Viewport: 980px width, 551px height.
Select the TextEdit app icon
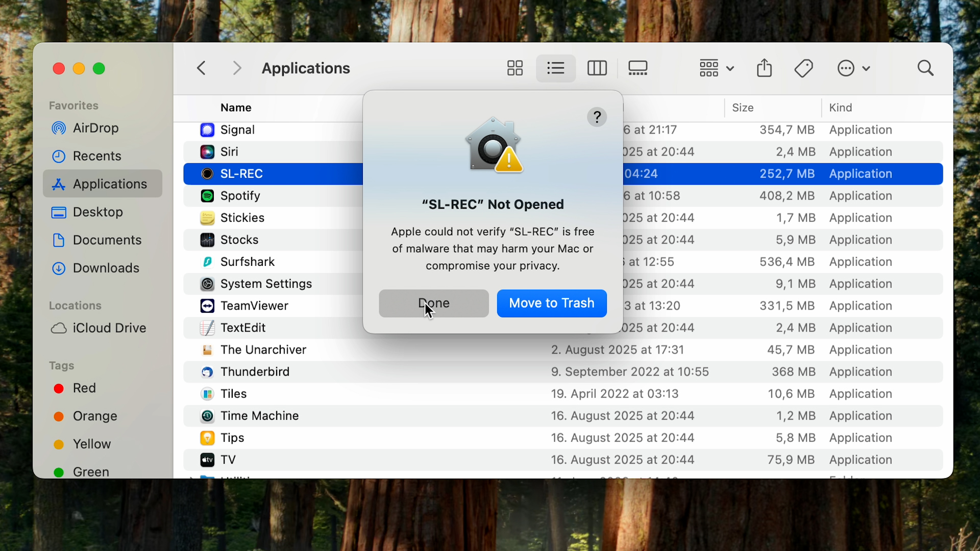click(x=207, y=328)
